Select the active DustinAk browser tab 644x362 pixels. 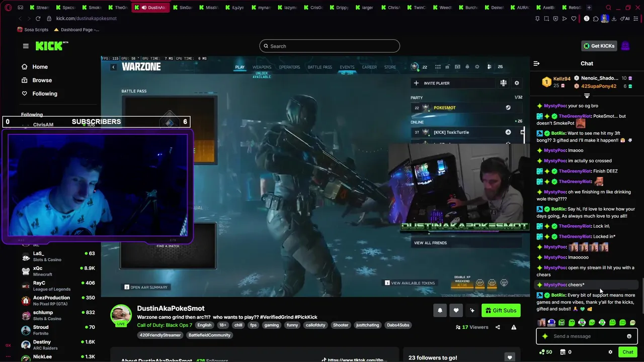(x=150, y=8)
